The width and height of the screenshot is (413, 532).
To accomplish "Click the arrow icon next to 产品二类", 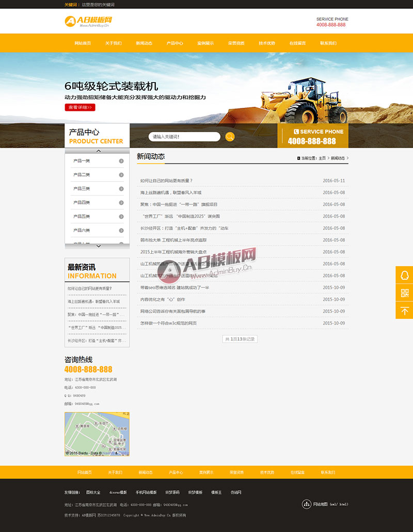I will click(x=121, y=175).
